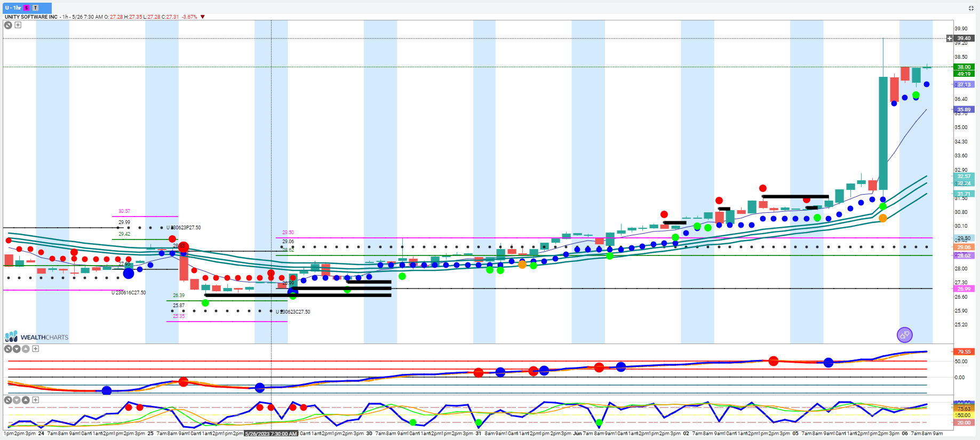Viewport: 980px width, 440px height.
Task: Click the green 38.00 last price label
Action: point(964,67)
